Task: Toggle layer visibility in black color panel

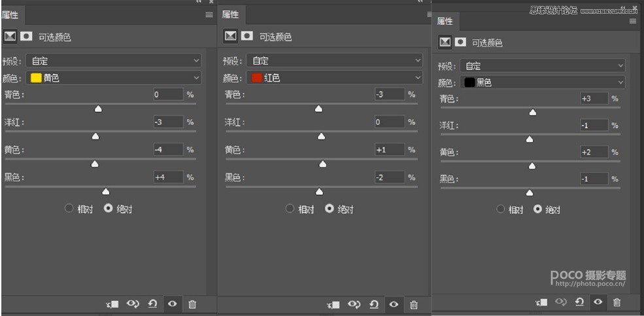Action: coord(598,302)
